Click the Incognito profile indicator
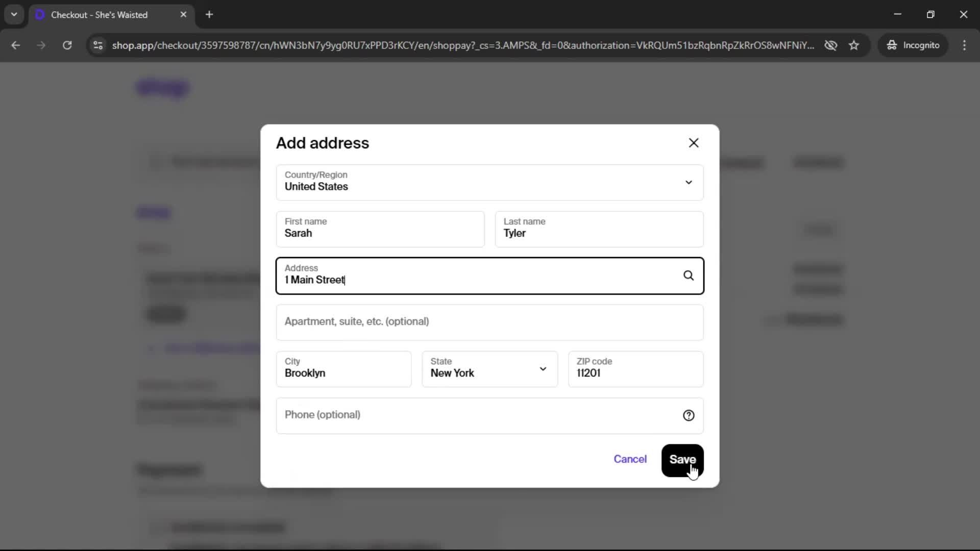The height and width of the screenshot is (551, 980). (913, 45)
